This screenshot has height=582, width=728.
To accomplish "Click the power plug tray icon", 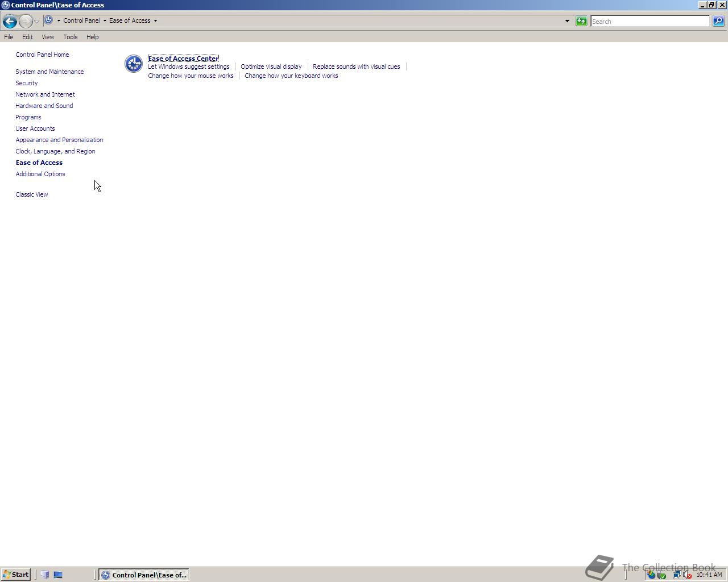I will (661, 575).
